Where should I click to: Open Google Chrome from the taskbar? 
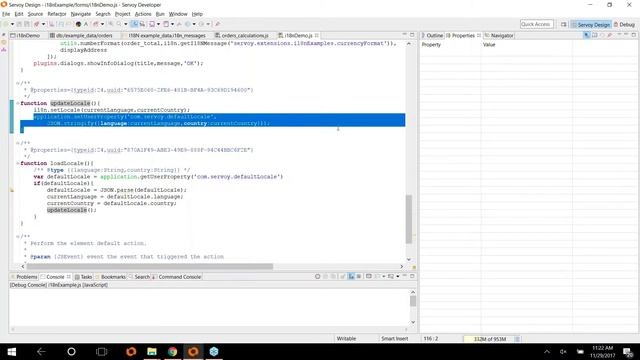pos(172,351)
